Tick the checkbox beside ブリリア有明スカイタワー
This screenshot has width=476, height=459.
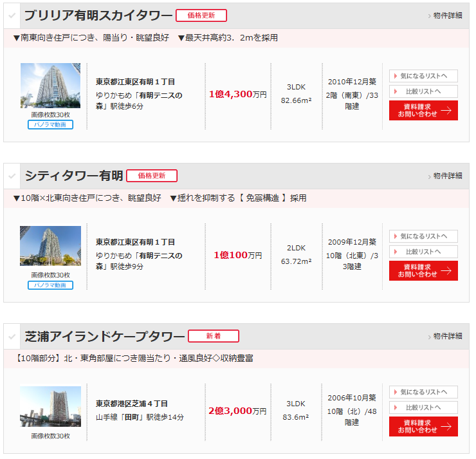pyautogui.click(x=12, y=15)
